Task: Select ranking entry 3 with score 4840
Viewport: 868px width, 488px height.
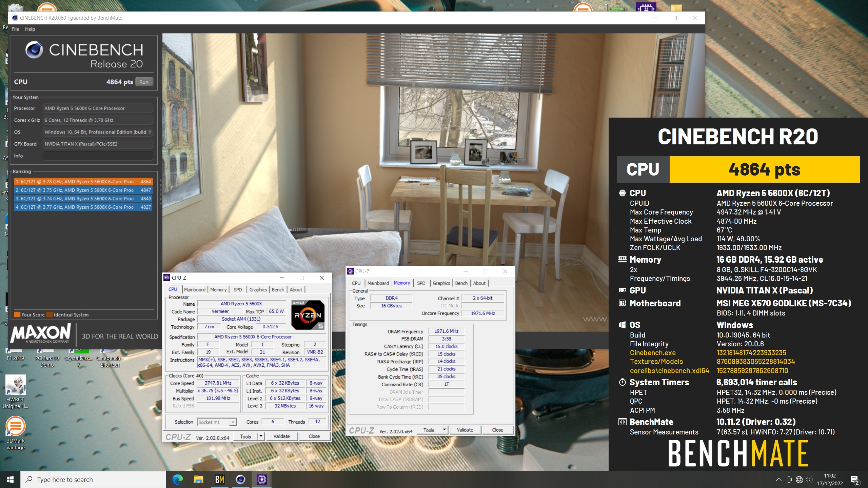Action: click(x=83, y=199)
